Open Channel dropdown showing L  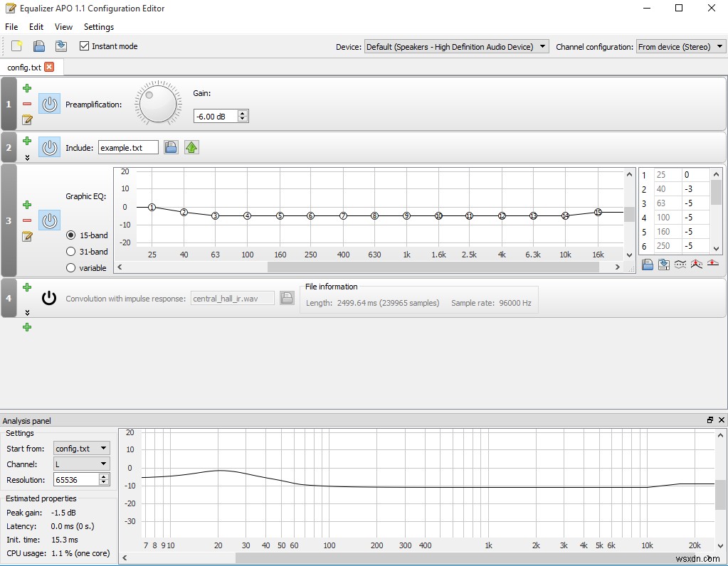point(82,464)
